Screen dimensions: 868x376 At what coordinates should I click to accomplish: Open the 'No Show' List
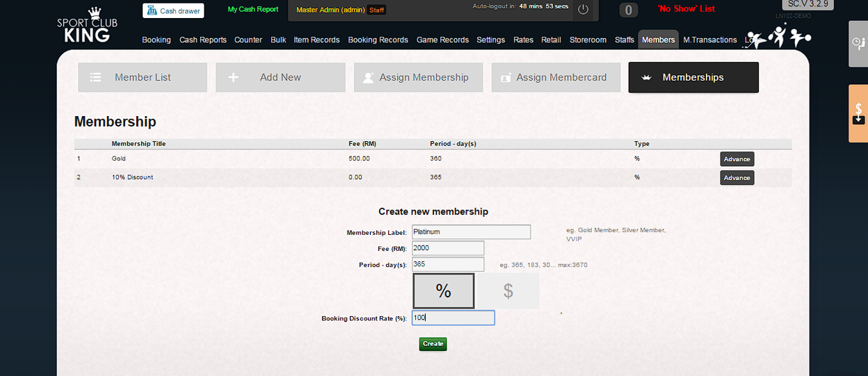click(686, 9)
